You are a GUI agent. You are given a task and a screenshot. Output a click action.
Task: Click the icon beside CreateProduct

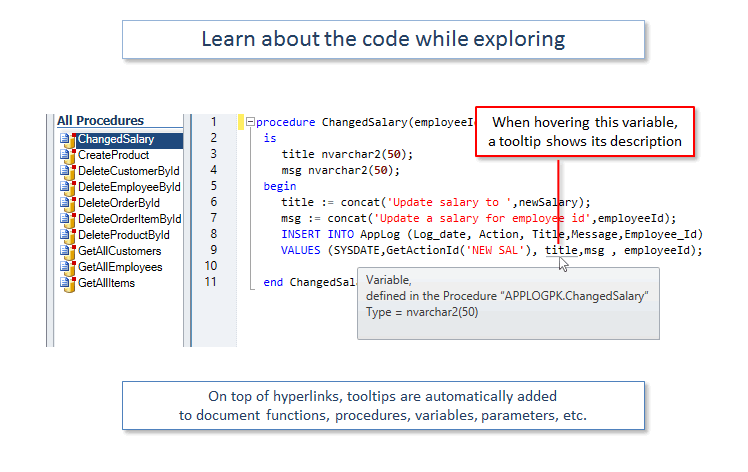68,156
